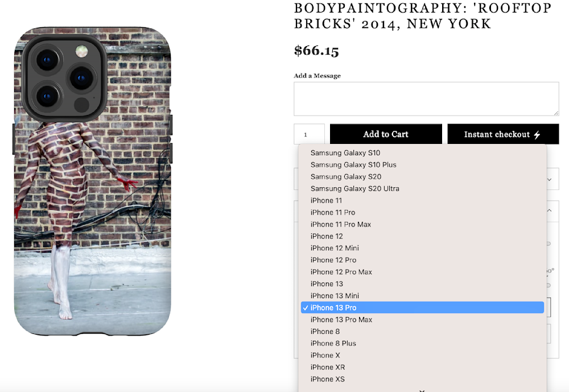Pick iPhone XS at the list bottom
The image size is (569, 392).
328,379
